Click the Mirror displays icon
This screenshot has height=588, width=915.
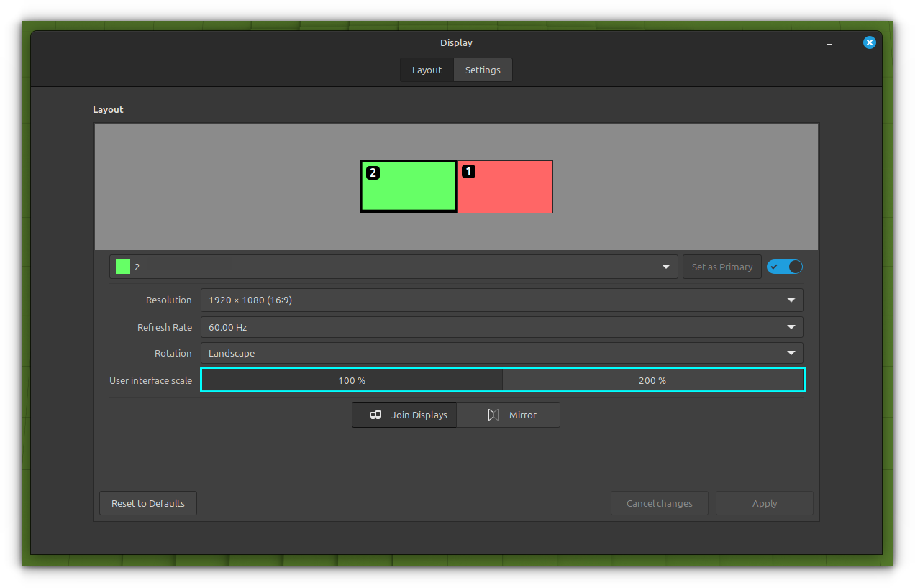coord(493,415)
